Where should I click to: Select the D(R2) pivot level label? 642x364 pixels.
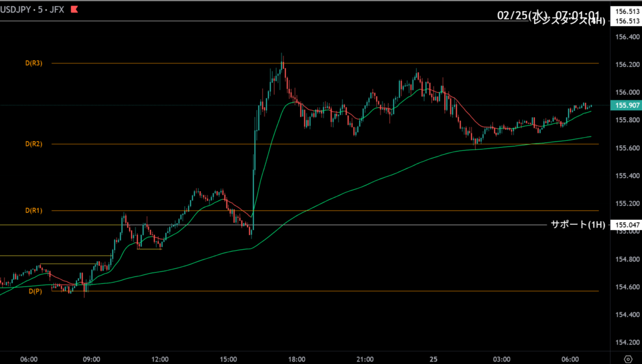coord(34,144)
